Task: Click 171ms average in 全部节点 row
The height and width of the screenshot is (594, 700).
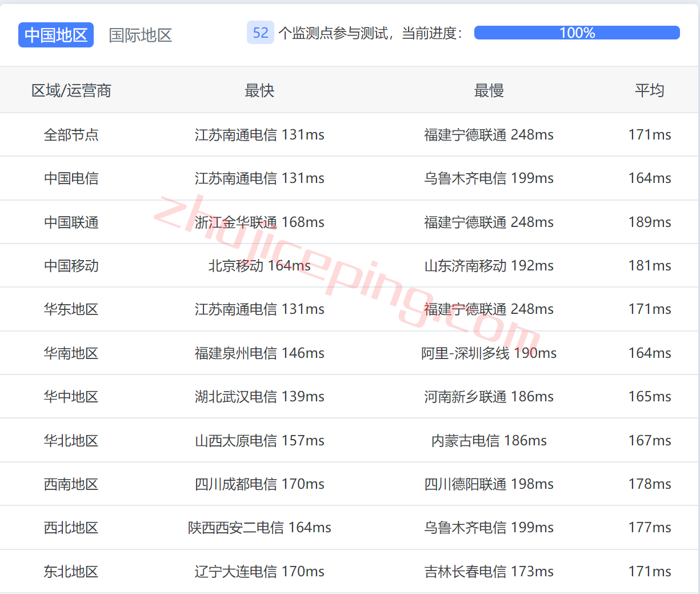Action: tap(650, 134)
